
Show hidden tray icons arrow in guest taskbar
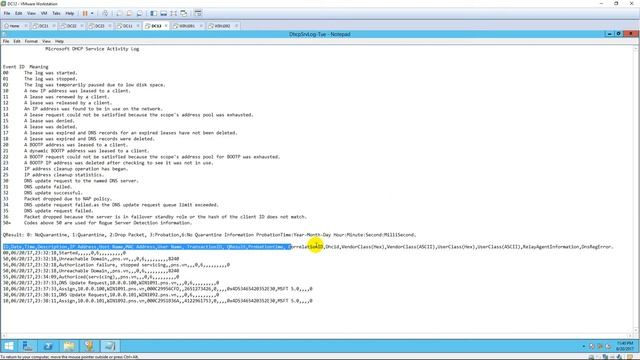(x=583, y=347)
